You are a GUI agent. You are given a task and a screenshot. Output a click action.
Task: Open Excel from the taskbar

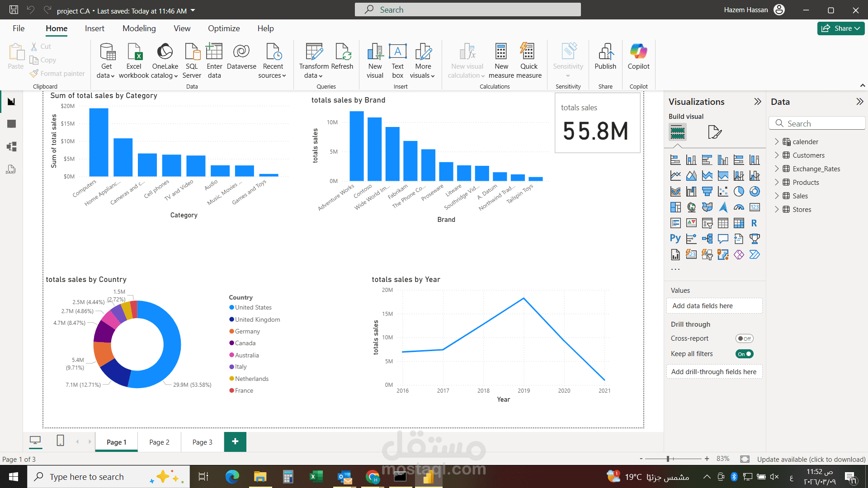tap(316, 477)
